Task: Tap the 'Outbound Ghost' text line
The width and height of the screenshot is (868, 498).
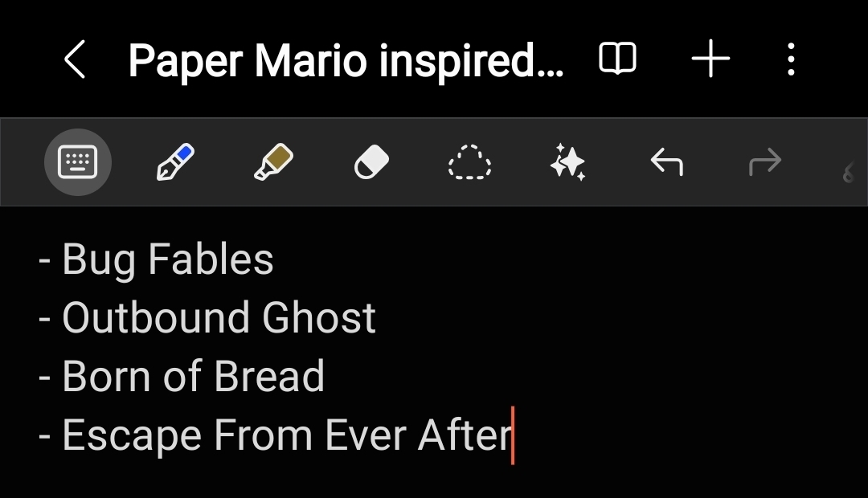Action: pos(219,317)
